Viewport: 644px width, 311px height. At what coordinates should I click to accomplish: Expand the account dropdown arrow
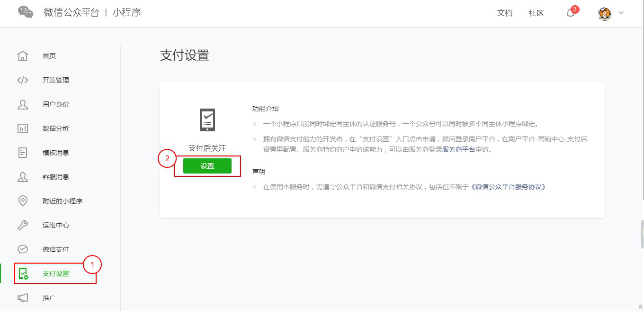tap(621, 13)
